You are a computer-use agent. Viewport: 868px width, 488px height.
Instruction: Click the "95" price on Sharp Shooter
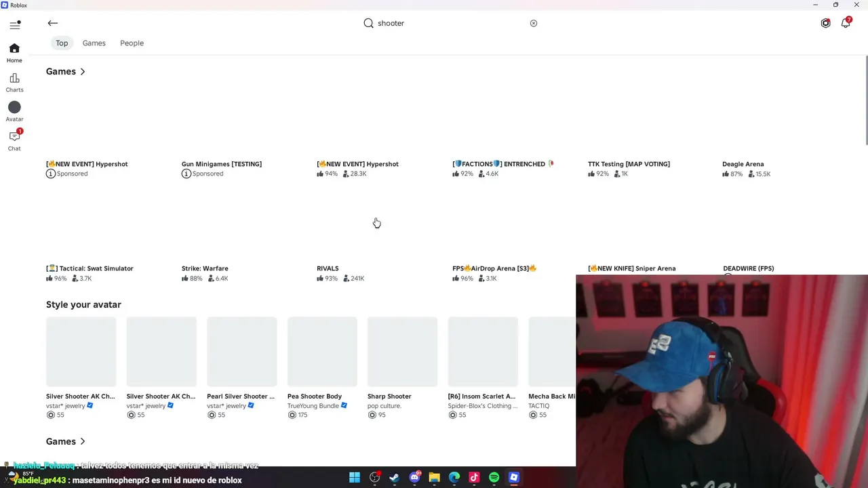382,415
